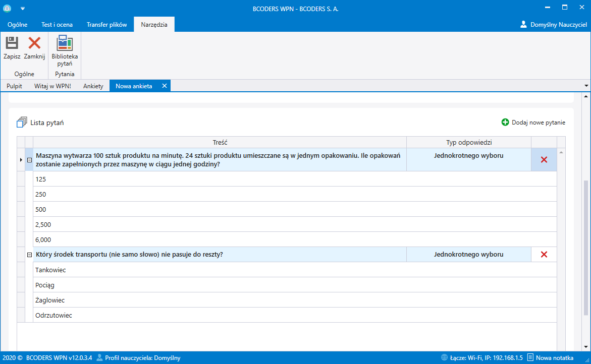This screenshot has width=591, height=364.
Task: Select the answer 125
Action: pyautogui.click(x=295, y=179)
